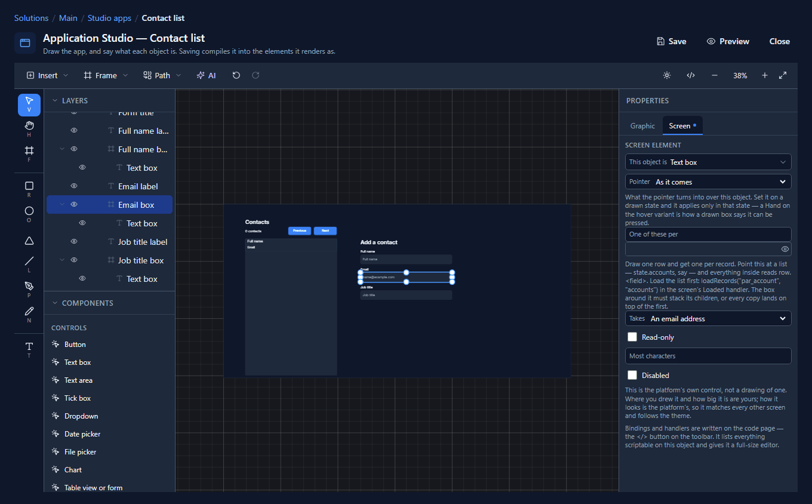This screenshot has width=812, height=504.
Task: Switch to the Screen properties tab
Action: click(682, 126)
